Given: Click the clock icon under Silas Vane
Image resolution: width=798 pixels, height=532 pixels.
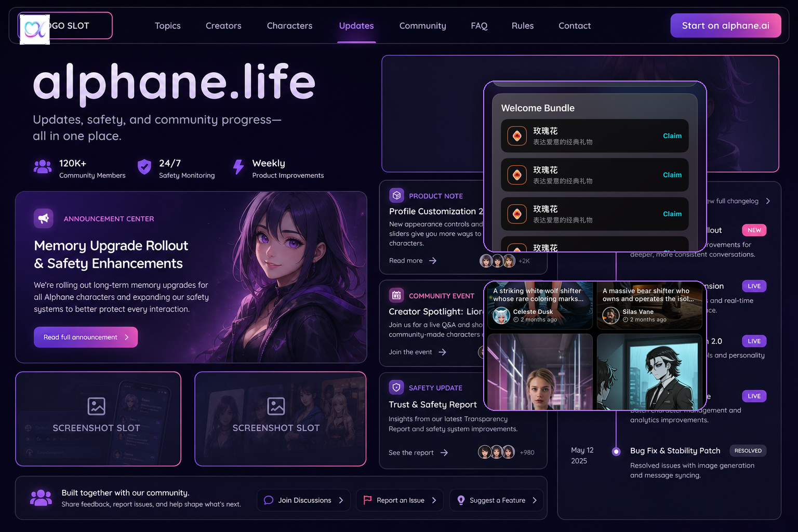Looking at the screenshot, I should coord(626,320).
